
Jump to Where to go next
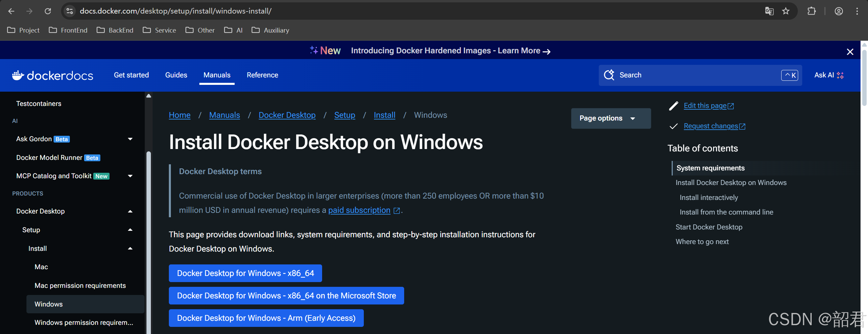click(702, 242)
